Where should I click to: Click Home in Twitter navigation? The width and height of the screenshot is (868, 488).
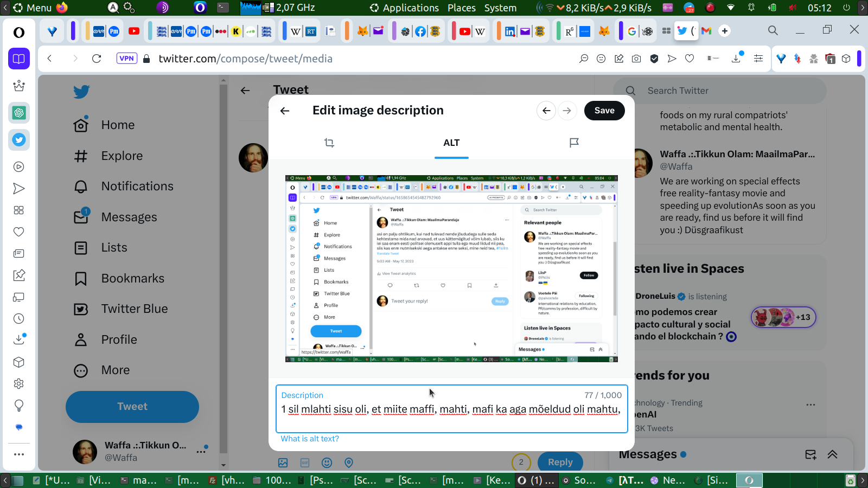tap(104, 125)
